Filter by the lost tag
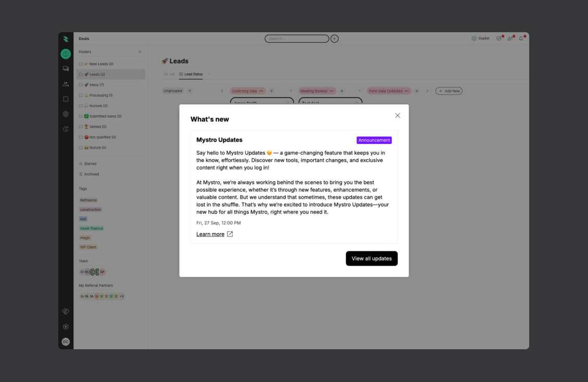The height and width of the screenshot is (382, 588). pos(83,219)
